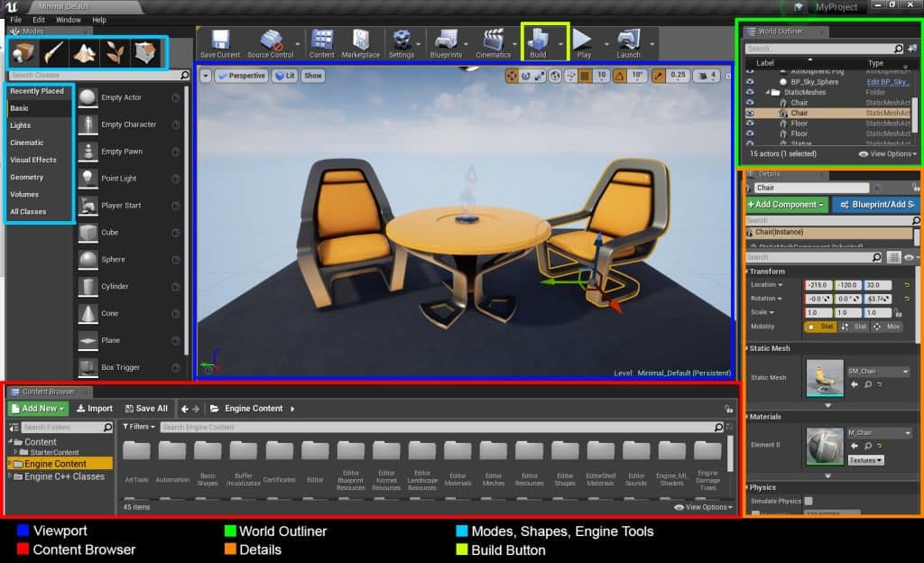Image resolution: width=924 pixels, height=563 pixels.
Task: Click the Import button
Action: click(95, 409)
